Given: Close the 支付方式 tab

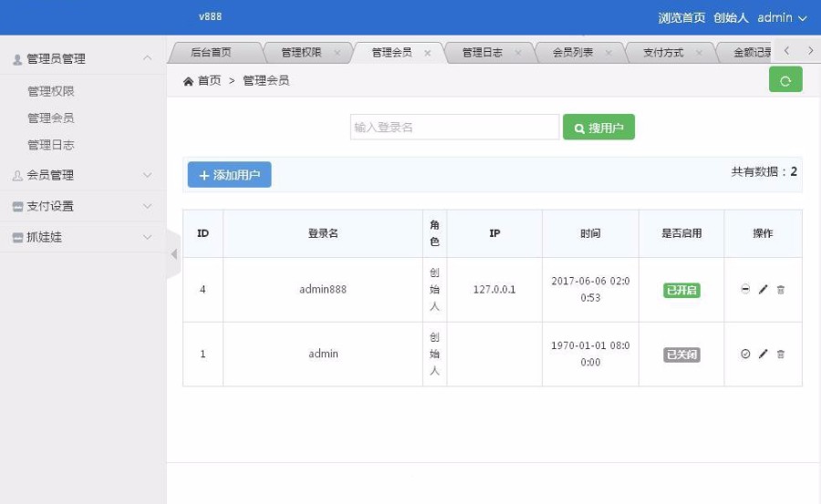Looking at the screenshot, I should point(699,53).
